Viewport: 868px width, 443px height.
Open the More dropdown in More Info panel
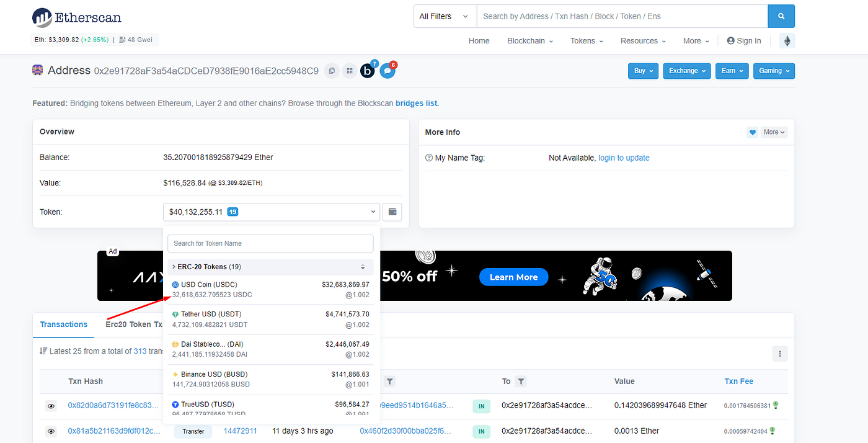pos(774,132)
